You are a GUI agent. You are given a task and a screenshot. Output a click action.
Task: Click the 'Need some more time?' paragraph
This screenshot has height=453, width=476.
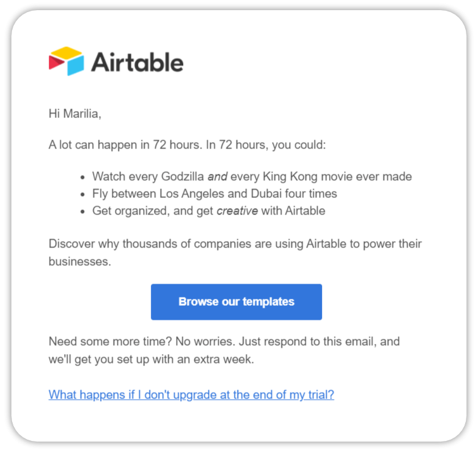tap(224, 350)
